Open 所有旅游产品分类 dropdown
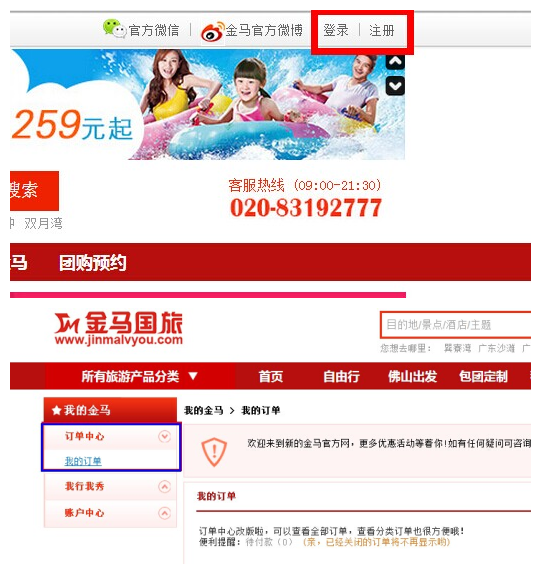Screen dimensions: 541x574 coord(140,376)
